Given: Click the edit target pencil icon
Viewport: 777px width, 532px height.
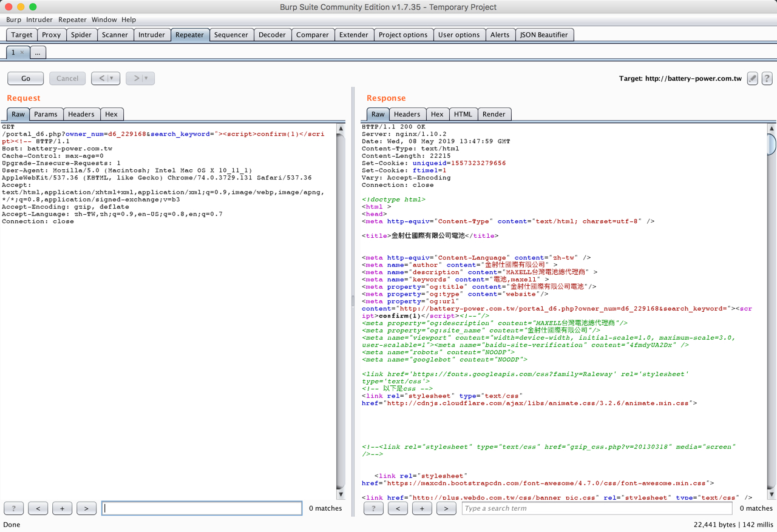Looking at the screenshot, I should (752, 78).
